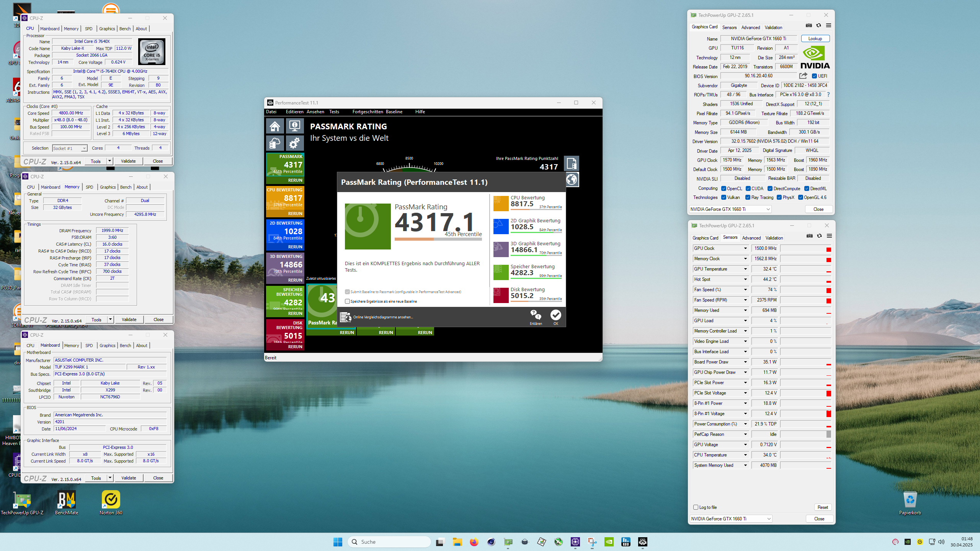Share GPU BIOS via export icon
Screen dimensions: 980x551
click(803, 76)
